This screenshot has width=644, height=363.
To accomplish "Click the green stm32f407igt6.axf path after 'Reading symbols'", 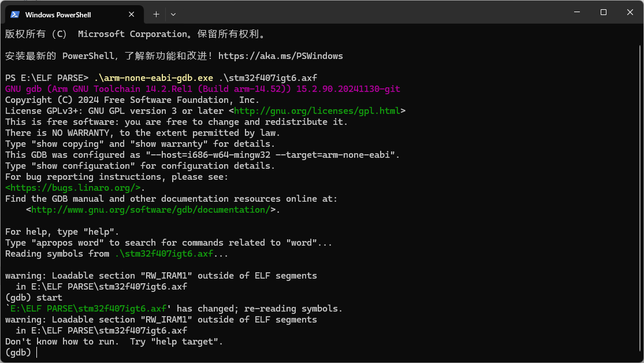I will (x=164, y=254).
